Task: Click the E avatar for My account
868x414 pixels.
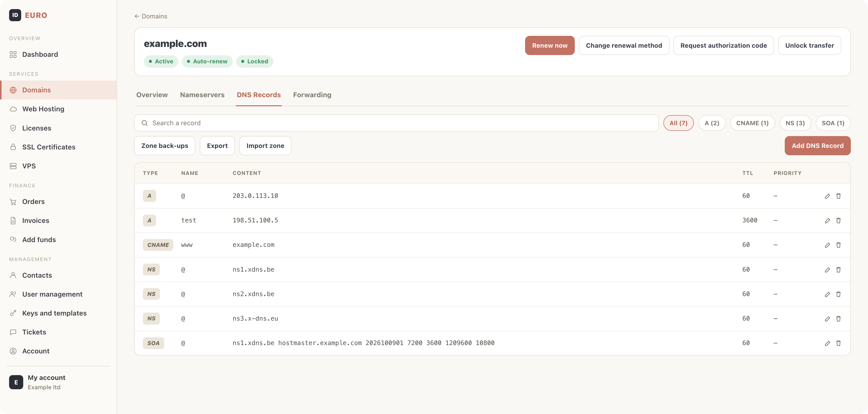Action: pyautogui.click(x=16, y=382)
